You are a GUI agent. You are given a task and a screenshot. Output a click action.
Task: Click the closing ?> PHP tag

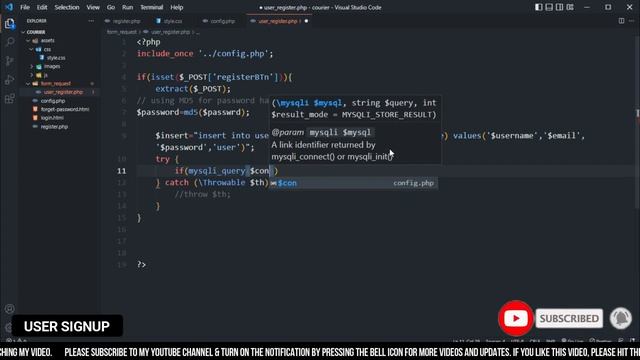click(x=142, y=264)
